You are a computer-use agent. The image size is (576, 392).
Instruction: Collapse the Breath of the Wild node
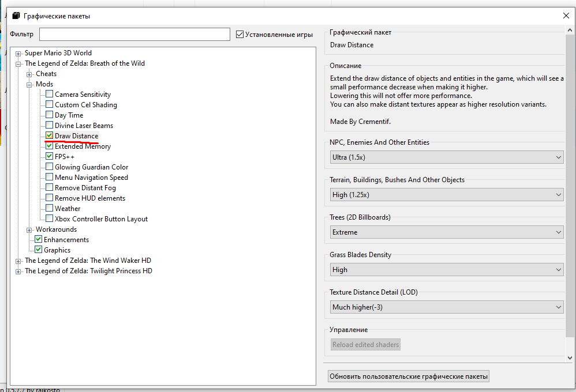pyautogui.click(x=18, y=64)
